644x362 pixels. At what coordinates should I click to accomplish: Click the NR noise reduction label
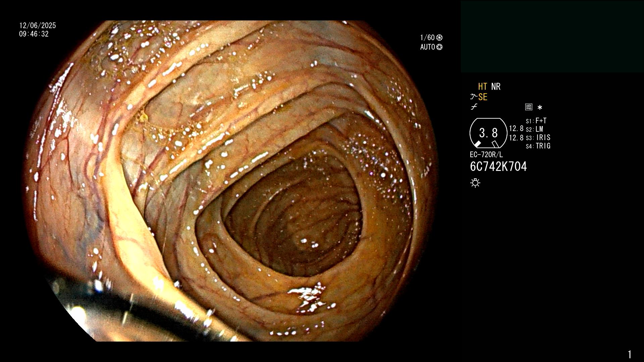click(496, 87)
